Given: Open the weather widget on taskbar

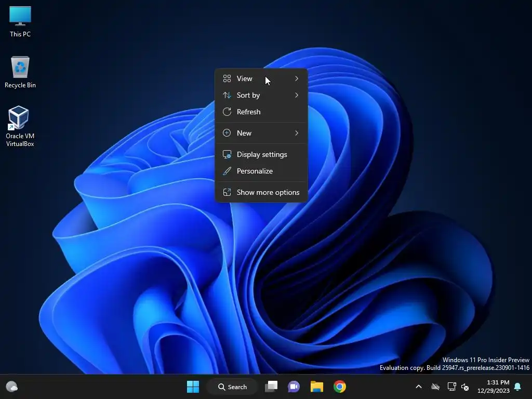Looking at the screenshot, I should pyautogui.click(x=12, y=387).
